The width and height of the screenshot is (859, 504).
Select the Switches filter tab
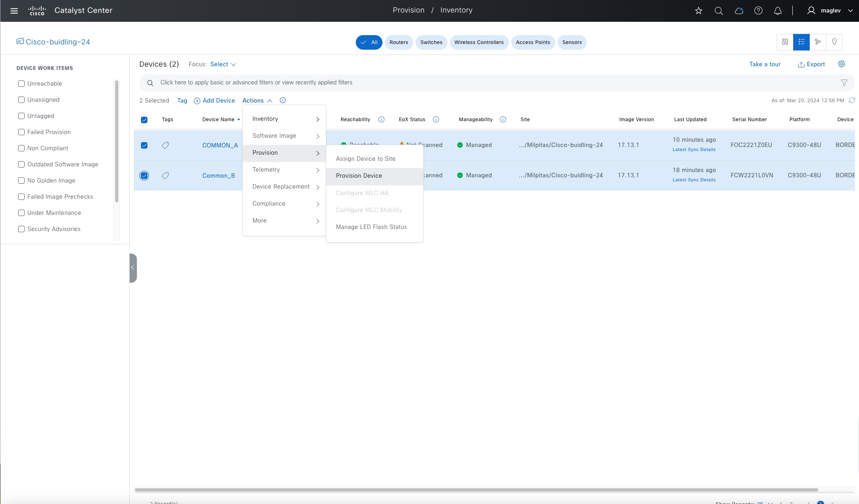pyautogui.click(x=431, y=42)
